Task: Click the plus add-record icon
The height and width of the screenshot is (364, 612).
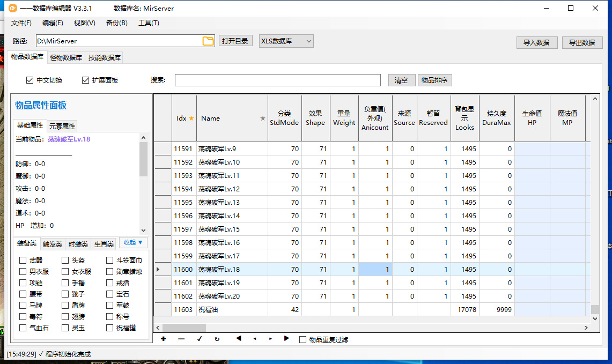Action: [164, 339]
